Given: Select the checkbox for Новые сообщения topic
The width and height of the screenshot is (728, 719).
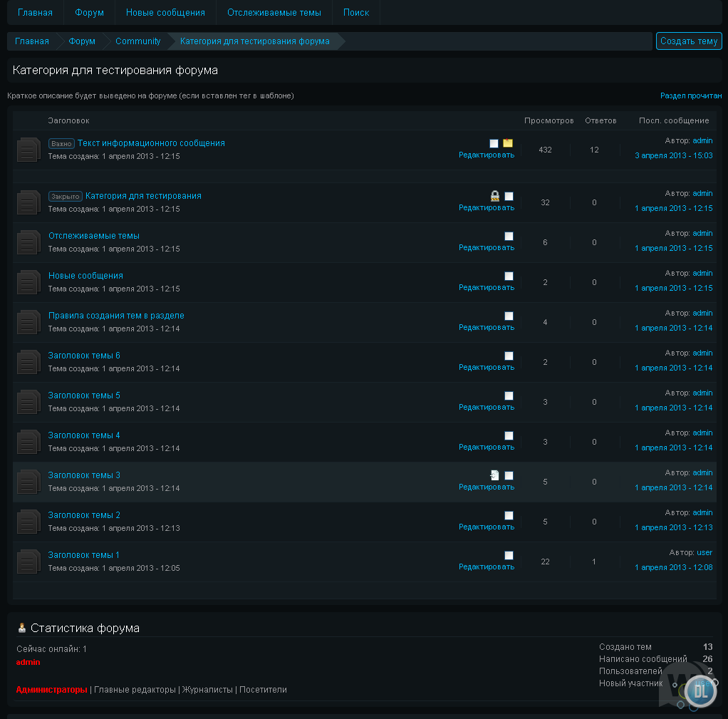Looking at the screenshot, I should (509, 276).
